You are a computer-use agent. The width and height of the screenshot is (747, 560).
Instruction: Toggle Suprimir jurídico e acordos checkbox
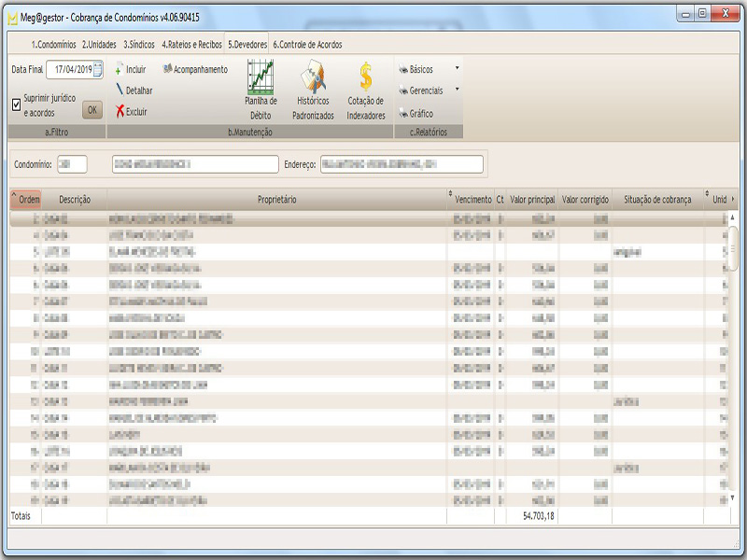coord(16,105)
